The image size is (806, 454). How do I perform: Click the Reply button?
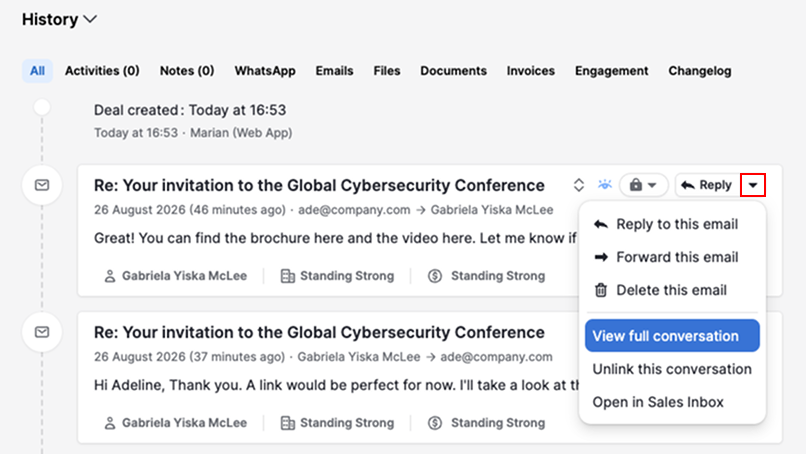(x=707, y=185)
